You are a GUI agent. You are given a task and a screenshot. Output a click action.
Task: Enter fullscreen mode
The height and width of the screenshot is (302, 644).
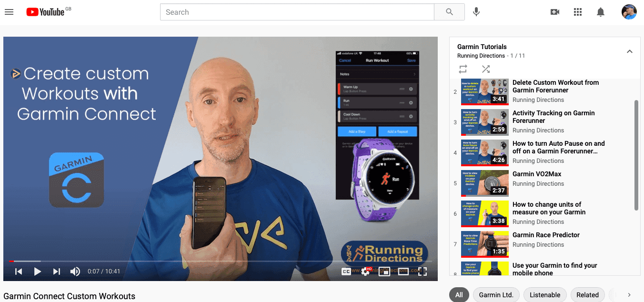click(x=422, y=271)
